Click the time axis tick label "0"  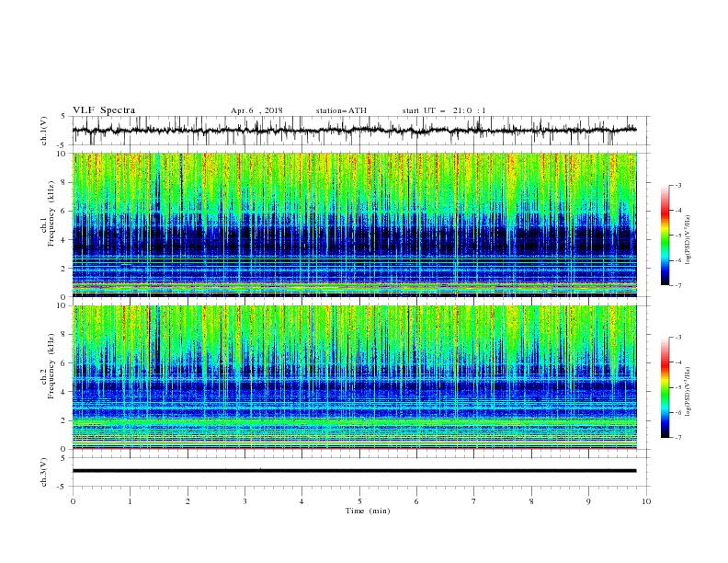[73, 501]
